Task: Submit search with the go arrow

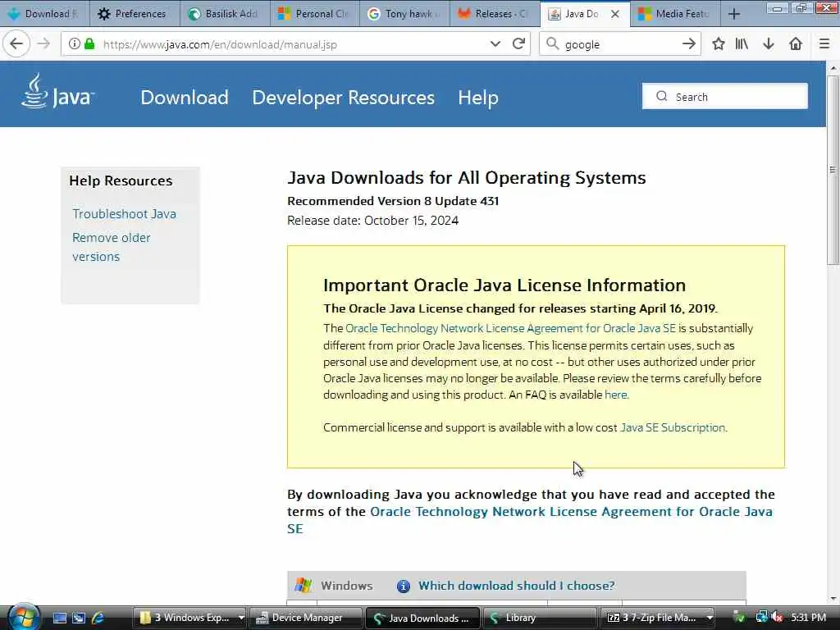Action: click(x=689, y=43)
